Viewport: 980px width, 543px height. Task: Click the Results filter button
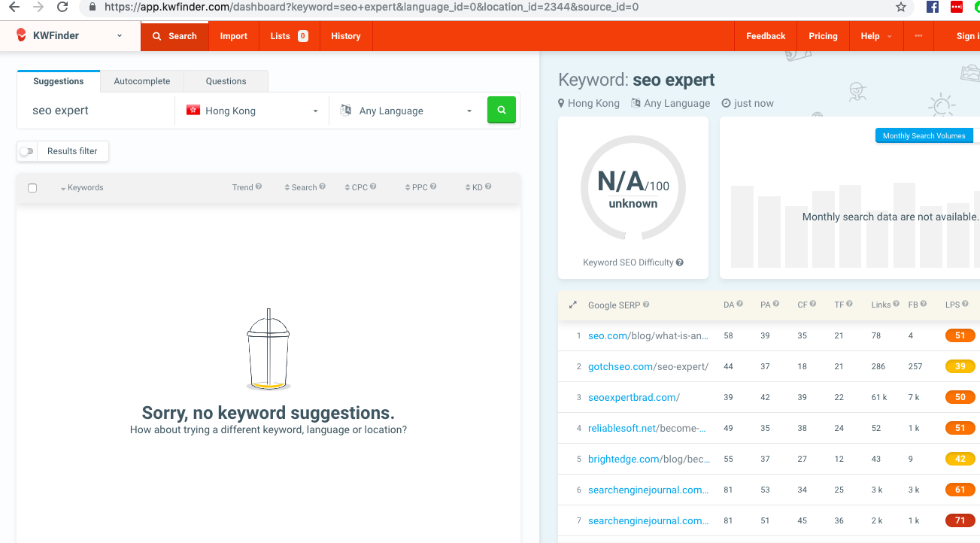pyautogui.click(x=72, y=151)
